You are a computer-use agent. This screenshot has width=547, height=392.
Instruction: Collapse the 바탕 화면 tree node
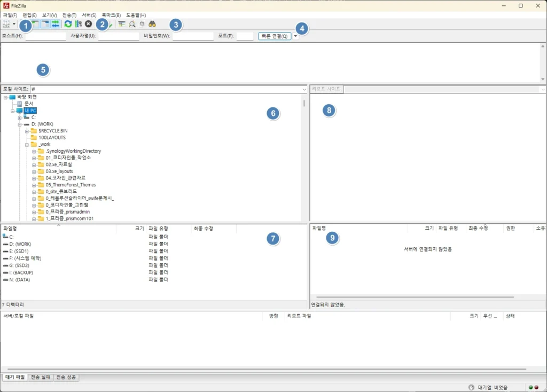click(5, 97)
